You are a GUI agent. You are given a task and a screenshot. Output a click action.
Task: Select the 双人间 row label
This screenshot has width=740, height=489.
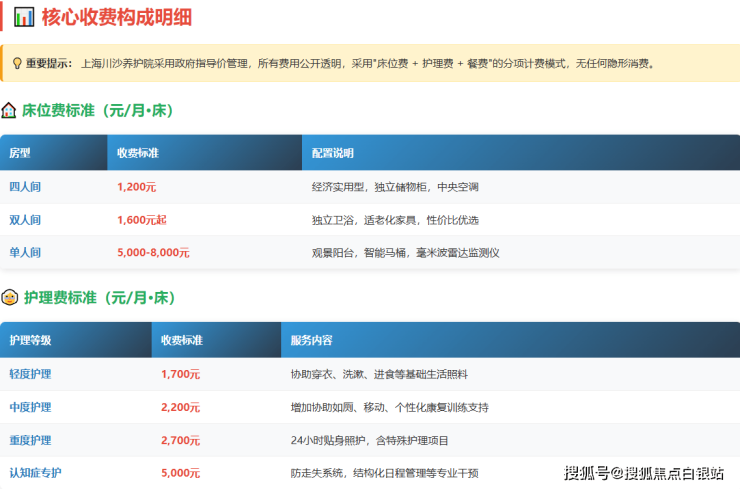point(25,220)
